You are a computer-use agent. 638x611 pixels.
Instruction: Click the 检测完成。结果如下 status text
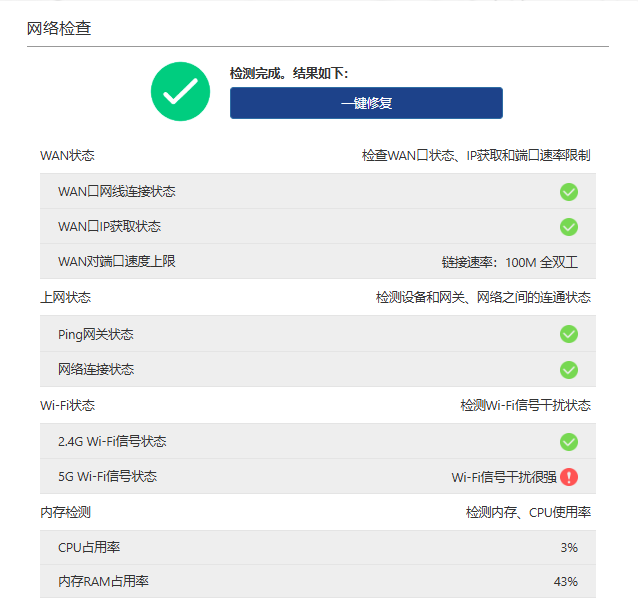point(289,73)
